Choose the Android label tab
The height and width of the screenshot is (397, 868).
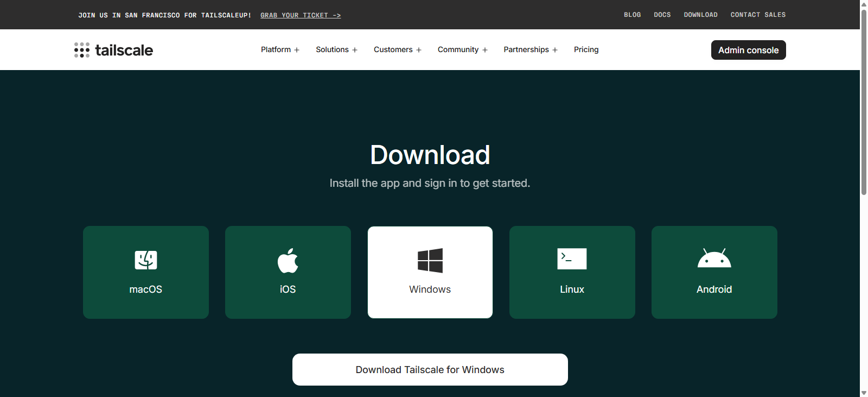pos(714,289)
